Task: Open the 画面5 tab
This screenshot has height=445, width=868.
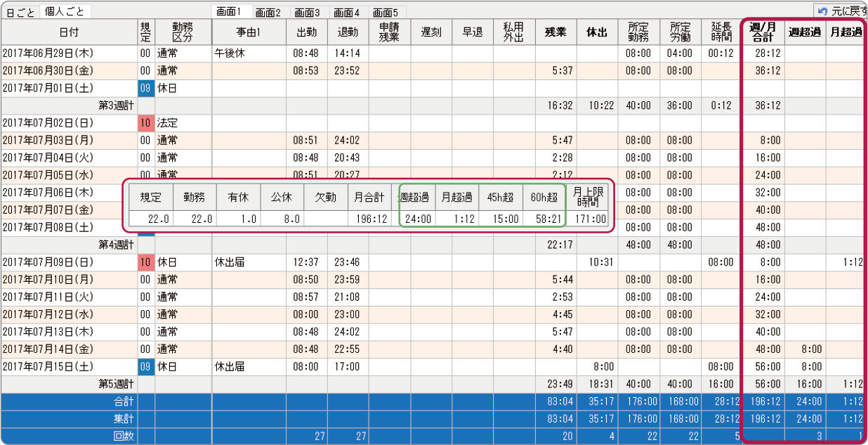Action: click(x=386, y=13)
